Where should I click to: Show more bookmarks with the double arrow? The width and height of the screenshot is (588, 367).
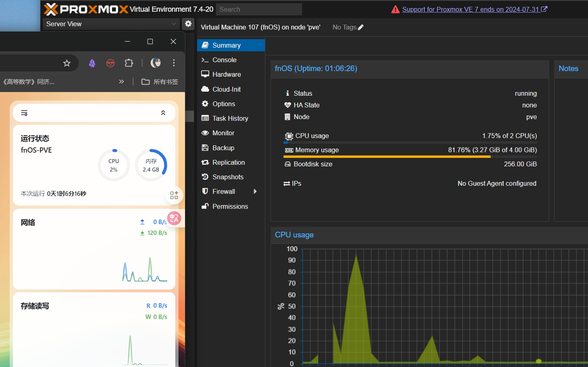[122, 82]
